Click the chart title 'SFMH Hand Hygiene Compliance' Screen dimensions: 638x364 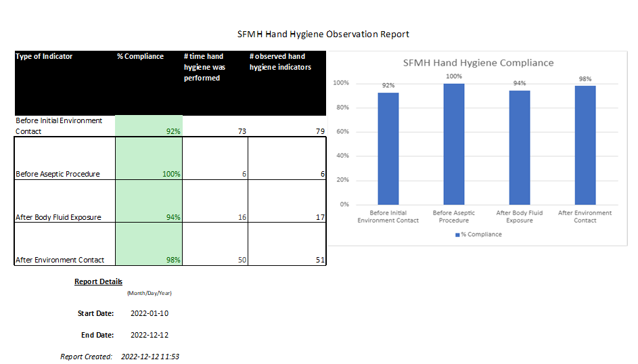pyautogui.click(x=478, y=63)
